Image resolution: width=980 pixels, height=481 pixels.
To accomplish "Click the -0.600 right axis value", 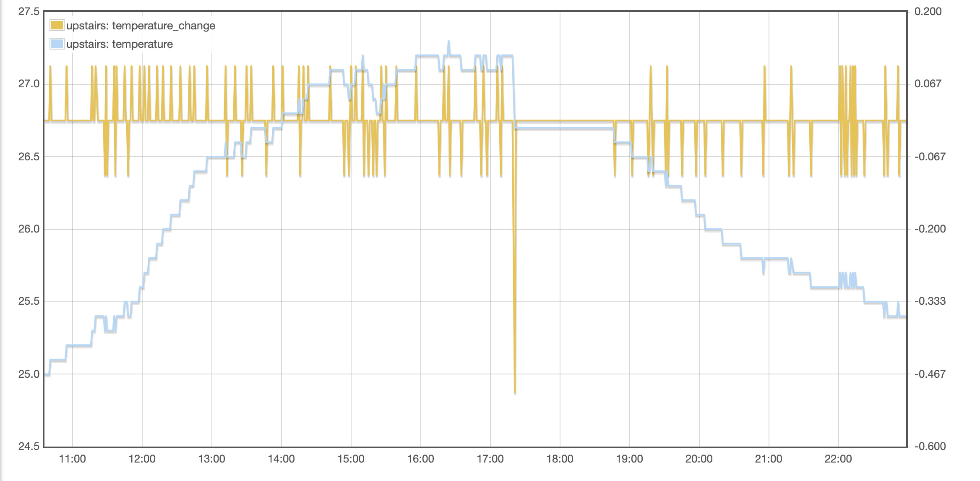I will (930, 446).
